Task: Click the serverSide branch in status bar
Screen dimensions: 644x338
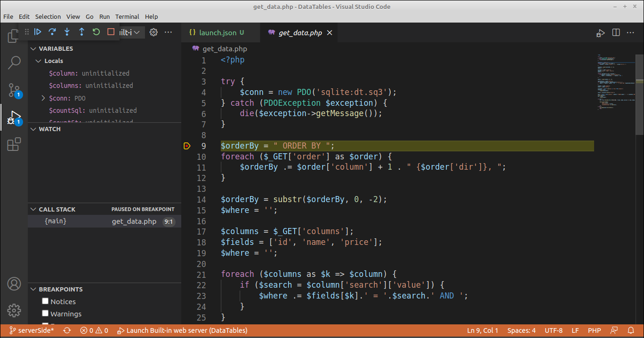Action: (32, 330)
